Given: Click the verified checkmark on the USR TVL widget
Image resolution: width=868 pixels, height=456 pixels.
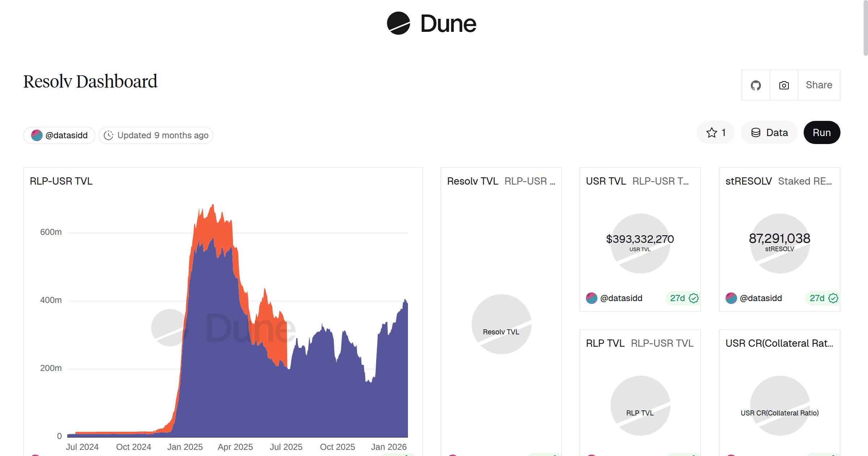Looking at the screenshot, I should point(693,298).
